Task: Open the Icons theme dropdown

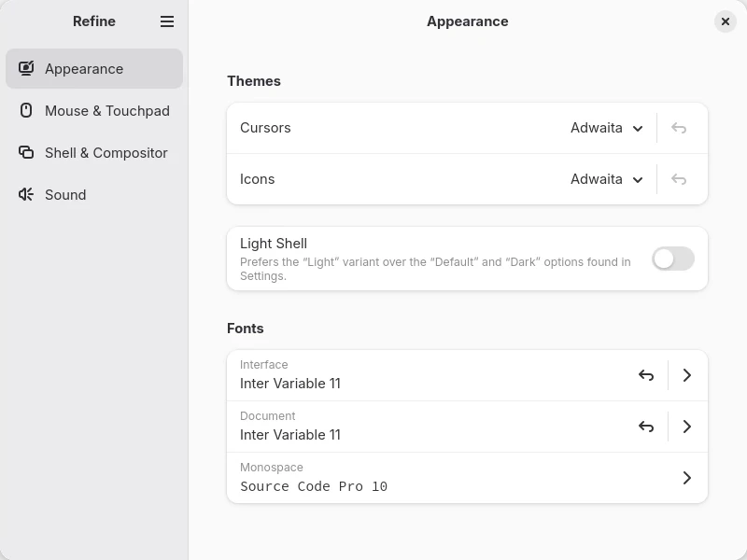Action: [607, 179]
